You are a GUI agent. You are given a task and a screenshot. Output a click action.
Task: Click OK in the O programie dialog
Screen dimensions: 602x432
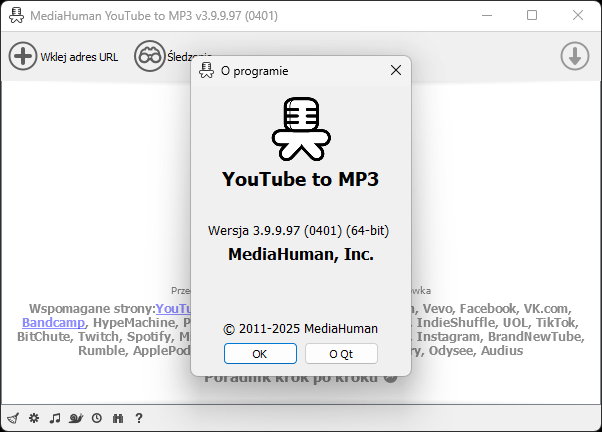pos(260,354)
